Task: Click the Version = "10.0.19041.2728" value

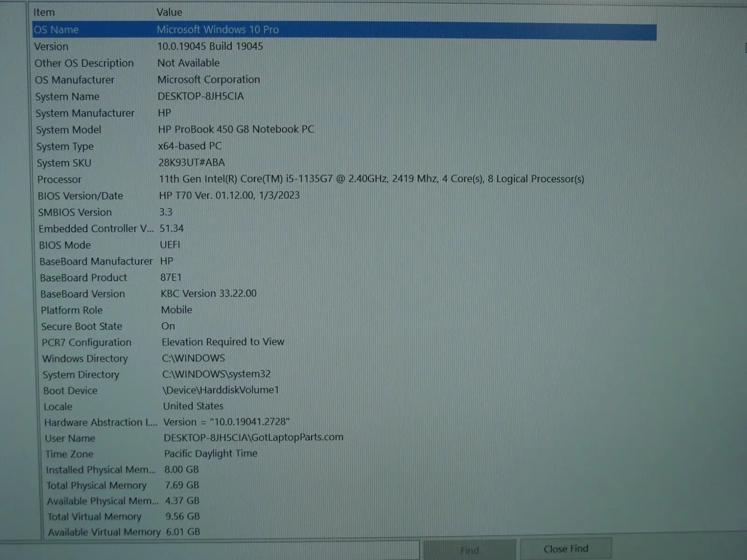Action: click(x=226, y=422)
